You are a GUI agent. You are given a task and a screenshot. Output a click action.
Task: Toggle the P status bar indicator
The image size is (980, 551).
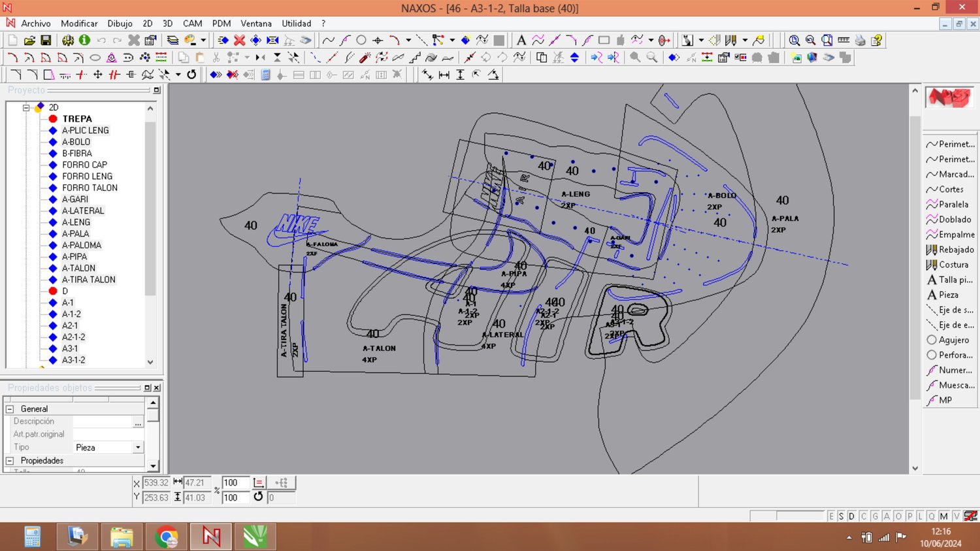pos(909,516)
